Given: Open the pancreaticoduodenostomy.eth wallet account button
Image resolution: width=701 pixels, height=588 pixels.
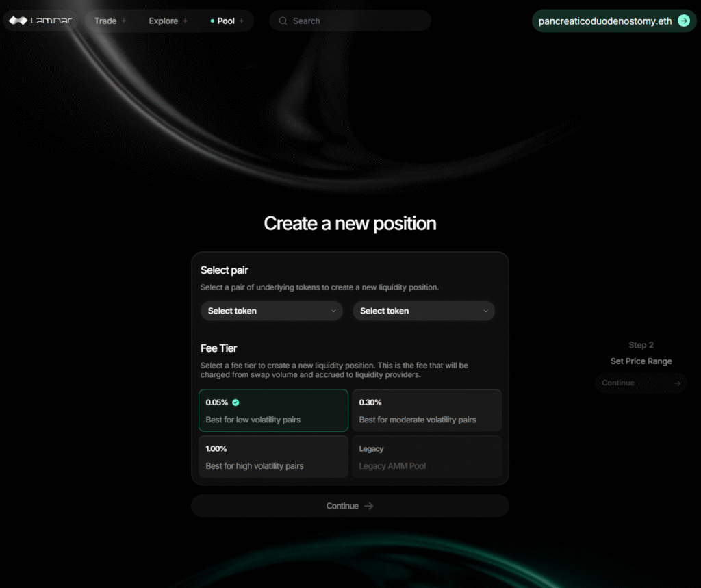Looking at the screenshot, I should [x=604, y=21].
